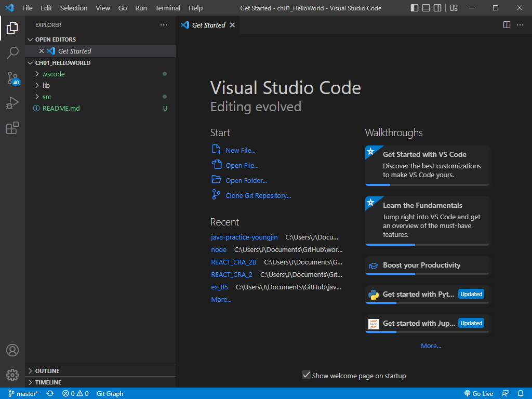The image size is (532, 399).
Task: Click Clone Git Repository... link
Action: point(258,196)
